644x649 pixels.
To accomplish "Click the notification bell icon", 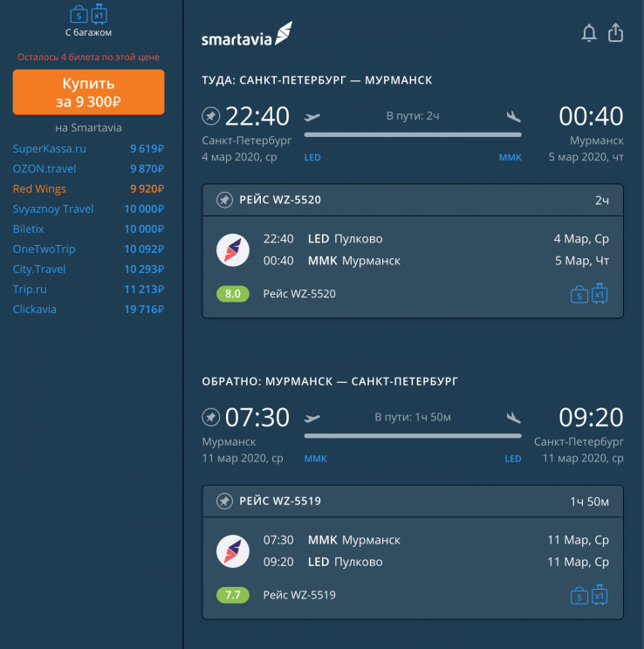I will (588, 32).
